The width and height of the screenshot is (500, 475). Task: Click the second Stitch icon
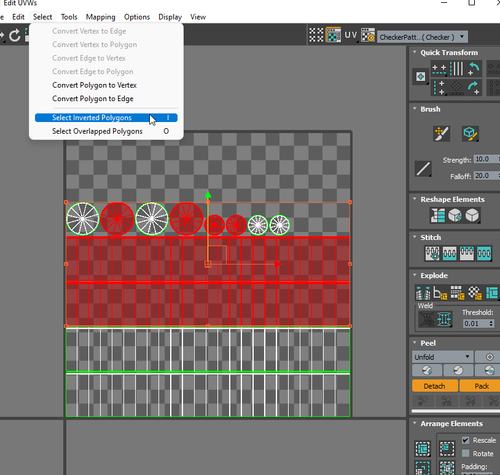tap(449, 253)
